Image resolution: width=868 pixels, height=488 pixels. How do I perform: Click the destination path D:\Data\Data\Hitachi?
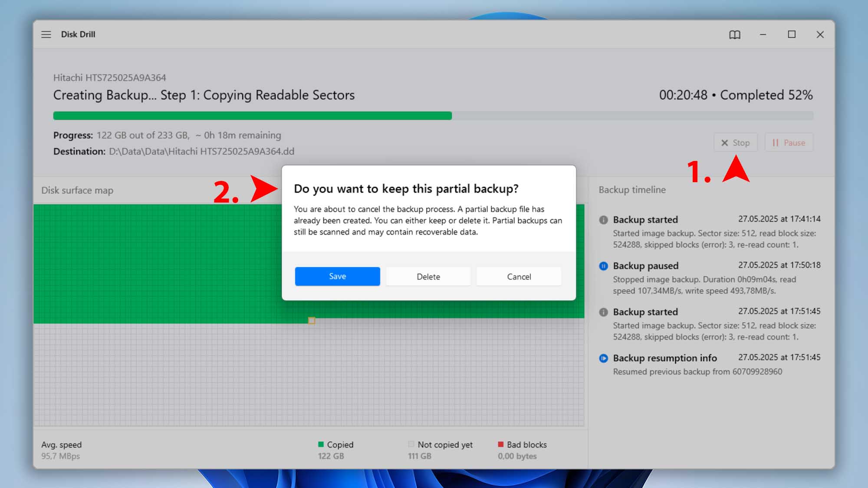(x=201, y=151)
